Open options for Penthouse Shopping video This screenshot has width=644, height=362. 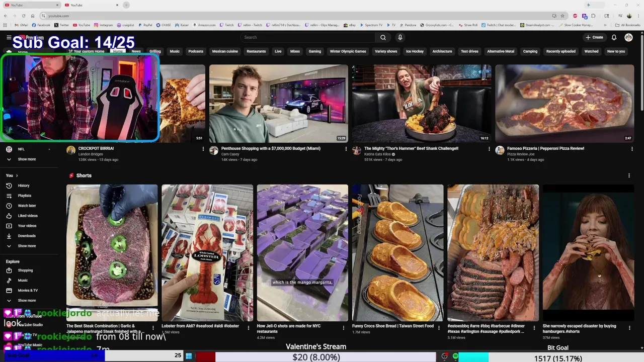[x=346, y=149]
